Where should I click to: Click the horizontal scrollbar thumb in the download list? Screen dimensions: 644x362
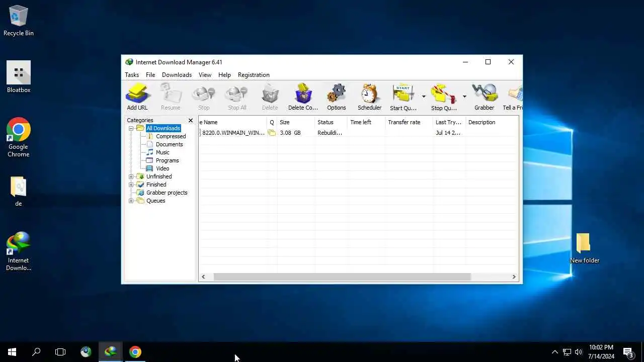342,277
